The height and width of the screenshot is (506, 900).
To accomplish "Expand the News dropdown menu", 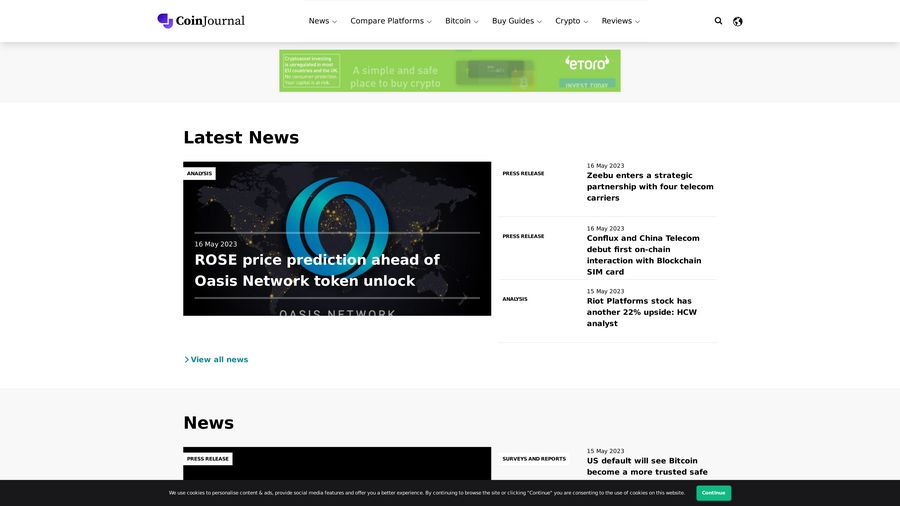I will [x=322, y=21].
